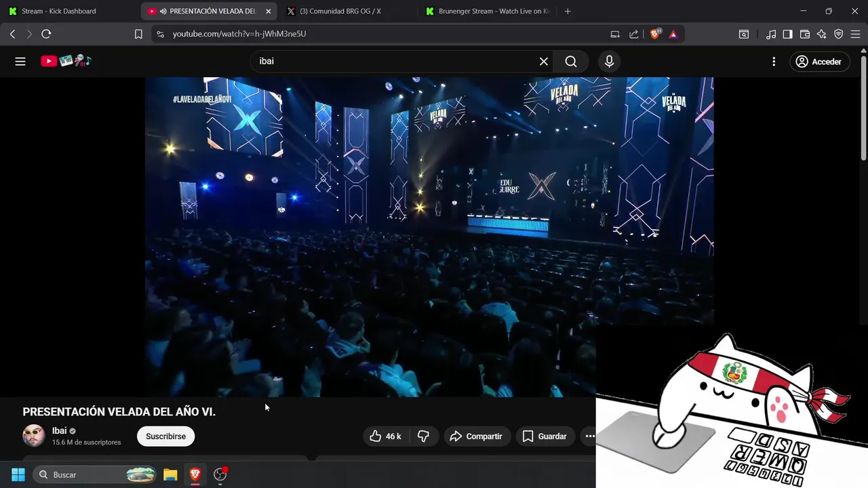Viewport: 868px width, 488px height.
Task: Go back in browser history
Action: coord(12,34)
